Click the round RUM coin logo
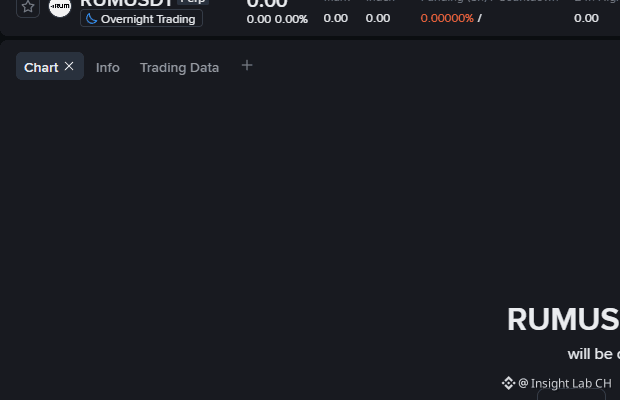 click(x=60, y=7)
